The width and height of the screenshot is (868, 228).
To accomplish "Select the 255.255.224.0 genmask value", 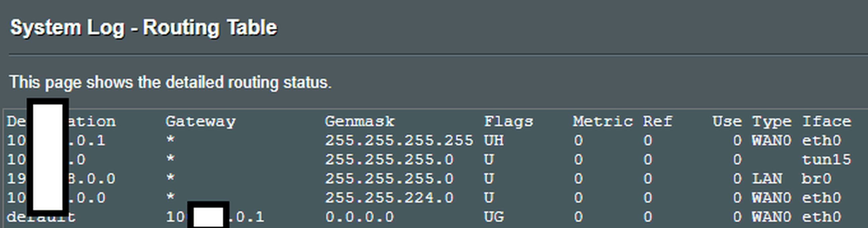I will pos(389,198).
